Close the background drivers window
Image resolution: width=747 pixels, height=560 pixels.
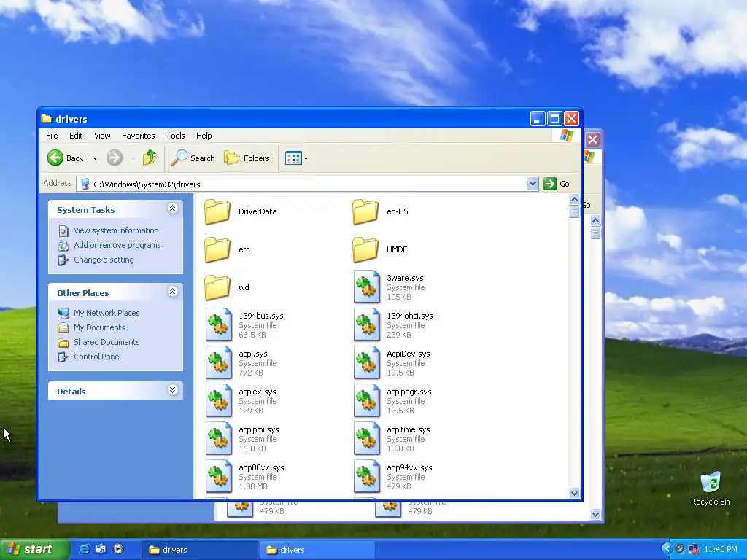[592, 139]
